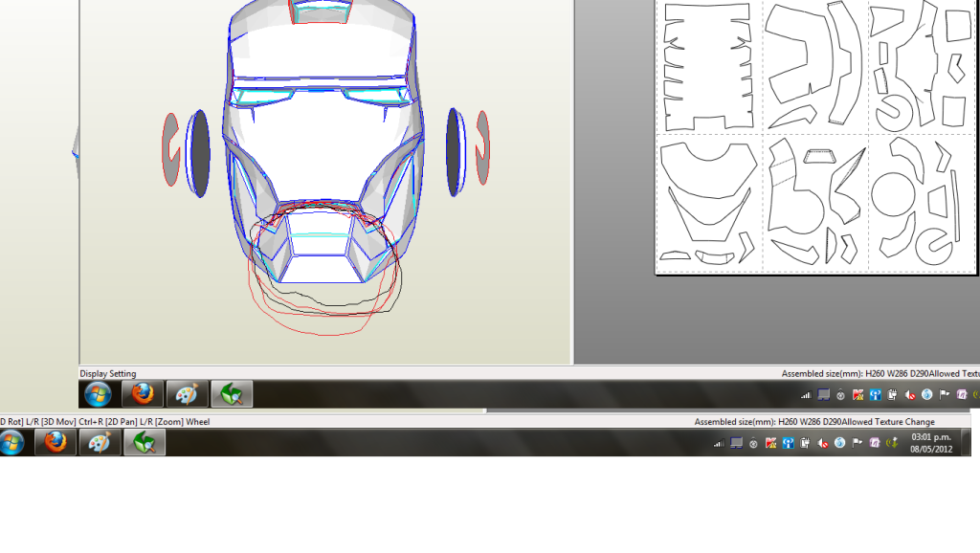Open signal bars tray icon beside the clock taskbar

pos(719,443)
